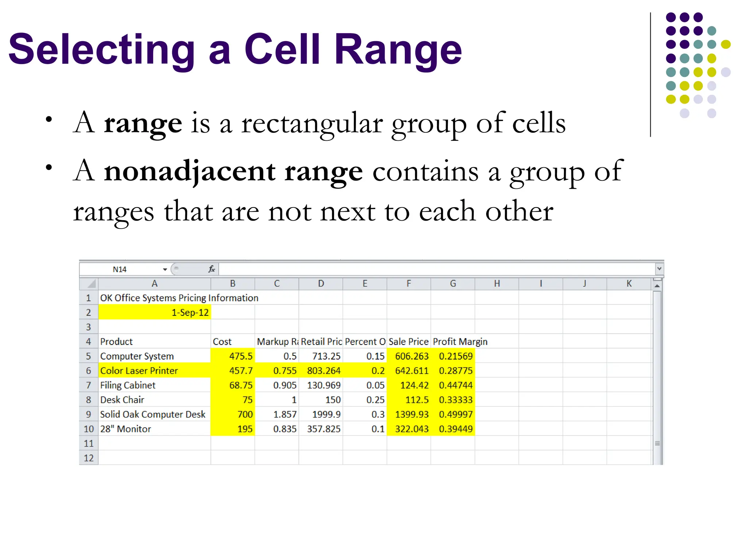Viewport: 747px width, 560px height.
Task: Open the Name Box dropdown arrow
Action: tap(165, 269)
